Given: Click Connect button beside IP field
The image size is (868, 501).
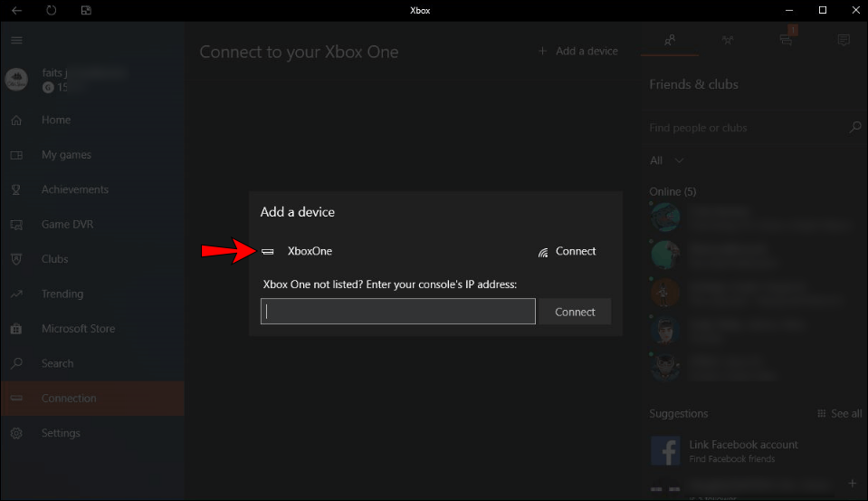Looking at the screenshot, I should (x=575, y=312).
